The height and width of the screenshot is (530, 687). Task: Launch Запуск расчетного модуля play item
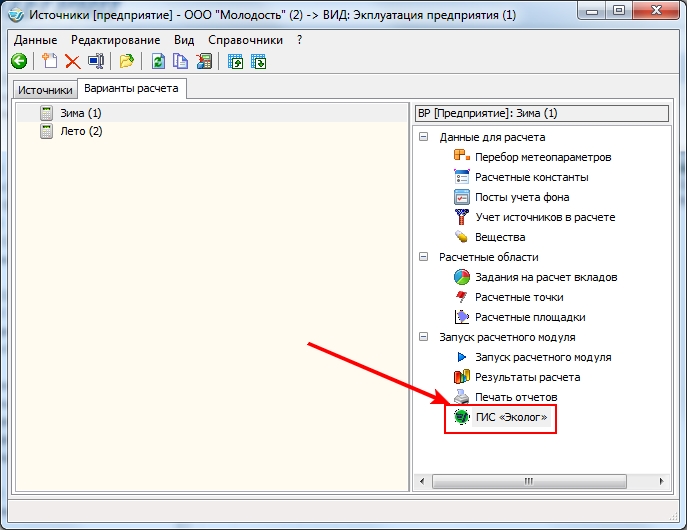(542, 357)
